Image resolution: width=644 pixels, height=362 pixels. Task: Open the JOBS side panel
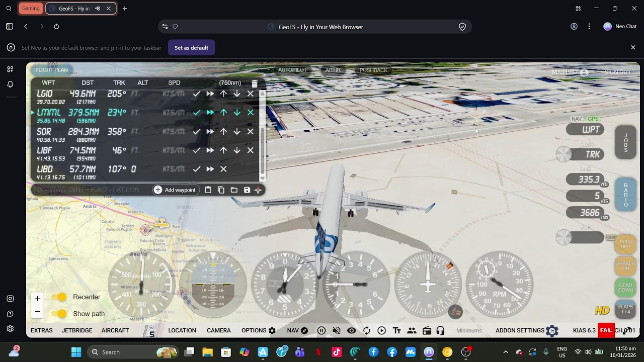(626, 143)
